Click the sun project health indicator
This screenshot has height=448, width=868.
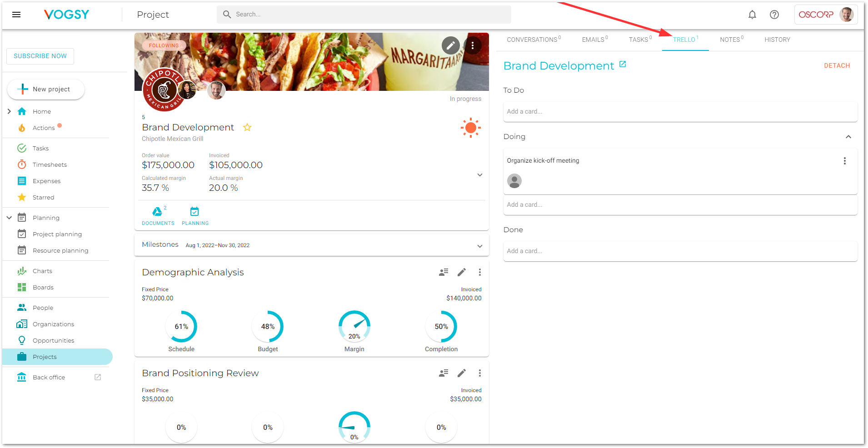coord(471,128)
